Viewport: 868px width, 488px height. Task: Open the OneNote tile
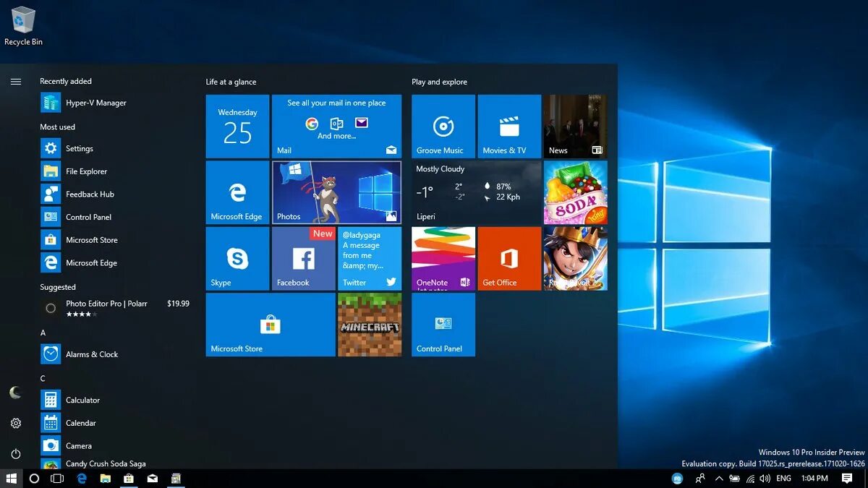point(443,259)
